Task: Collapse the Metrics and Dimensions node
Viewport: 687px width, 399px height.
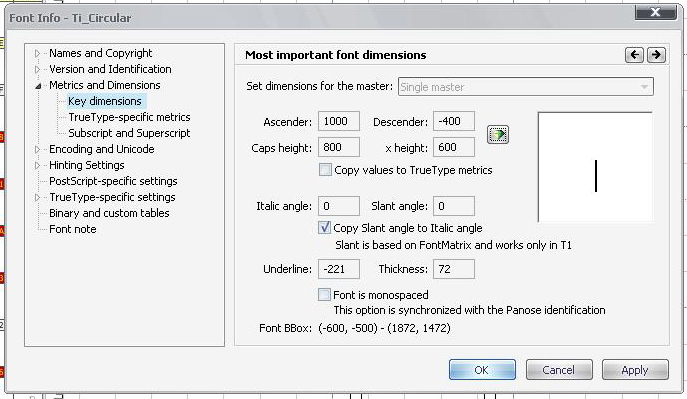Action: click(38, 86)
